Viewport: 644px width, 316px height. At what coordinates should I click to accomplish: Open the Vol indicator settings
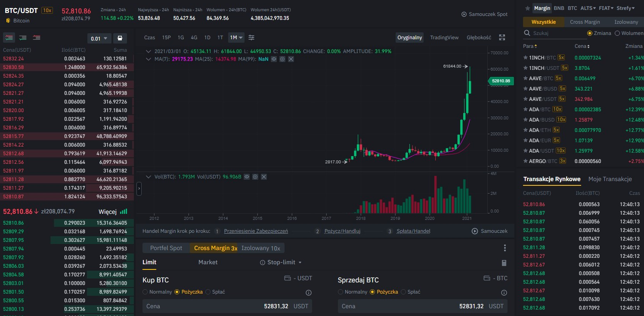click(x=255, y=177)
